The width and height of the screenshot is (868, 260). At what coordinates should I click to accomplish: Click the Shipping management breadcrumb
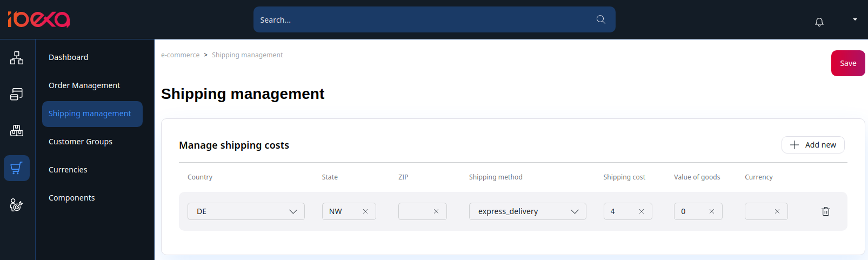pos(247,55)
